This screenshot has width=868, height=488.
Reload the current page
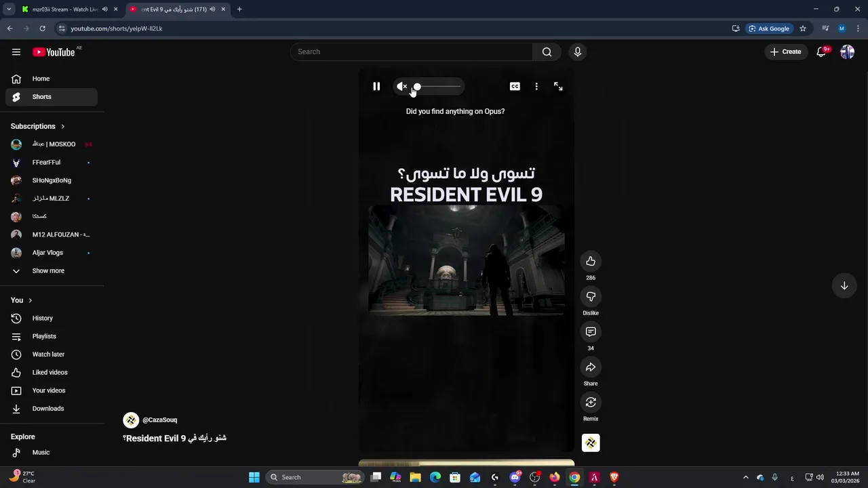[x=42, y=28]
